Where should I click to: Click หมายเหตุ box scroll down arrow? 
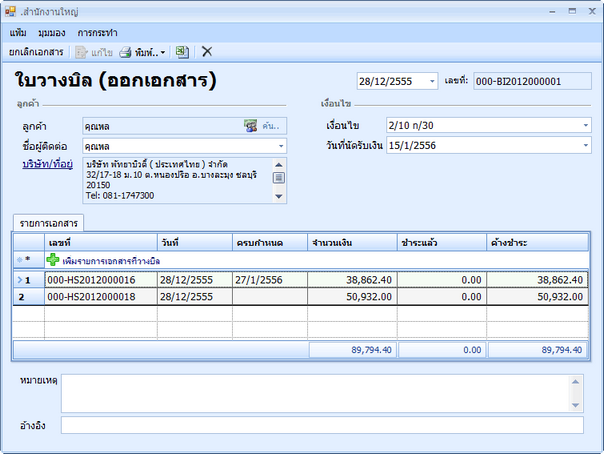tap(575, 405)
